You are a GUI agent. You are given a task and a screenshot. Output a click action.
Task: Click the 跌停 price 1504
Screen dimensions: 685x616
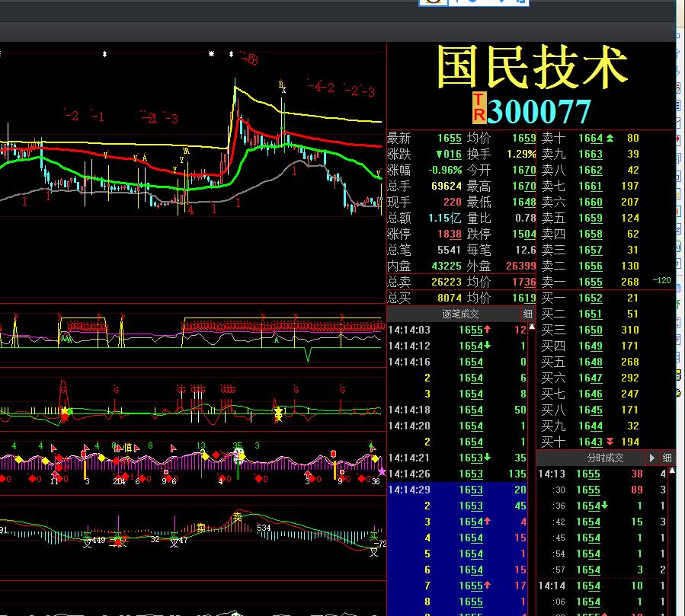point(523,234)
